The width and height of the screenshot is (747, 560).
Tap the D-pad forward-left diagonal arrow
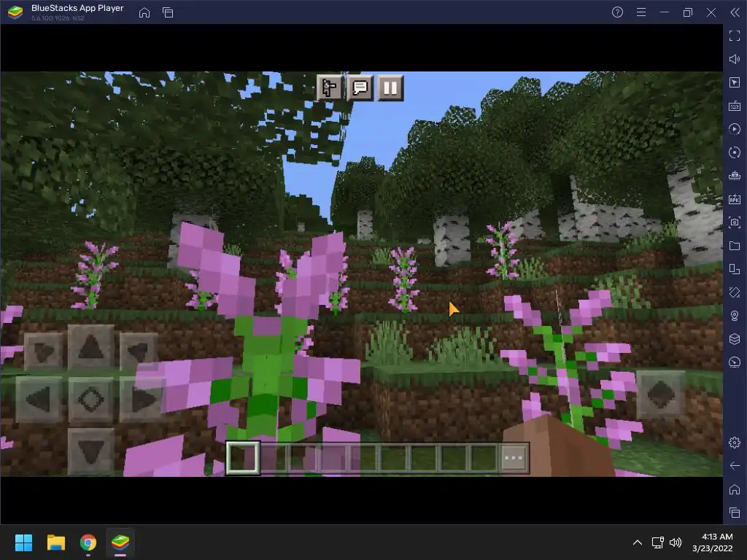point(43,351)
